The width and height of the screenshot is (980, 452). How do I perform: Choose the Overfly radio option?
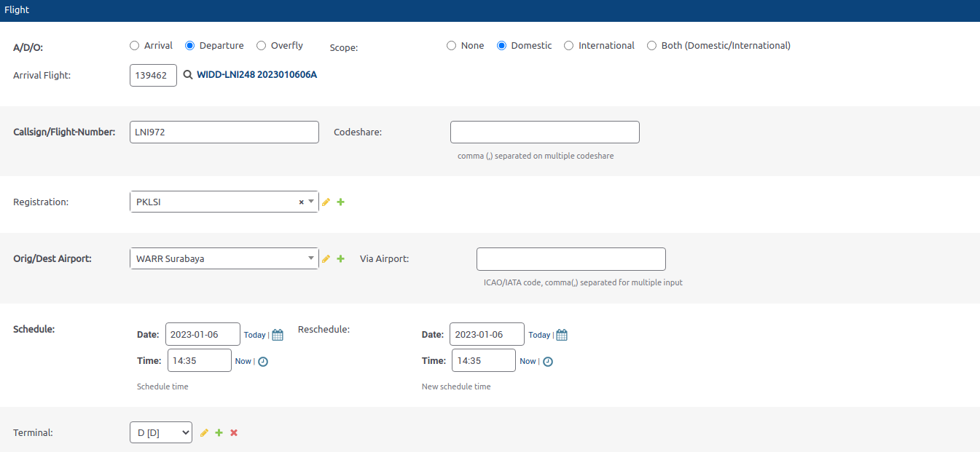click(262, 46)
